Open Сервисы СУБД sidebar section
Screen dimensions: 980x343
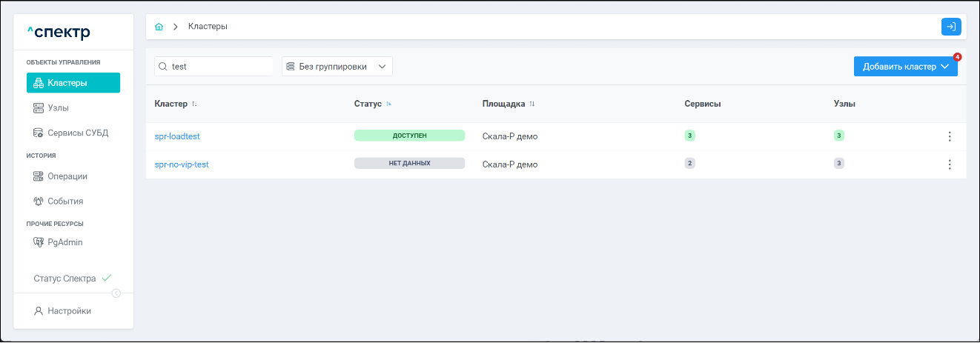coord(77,133)
